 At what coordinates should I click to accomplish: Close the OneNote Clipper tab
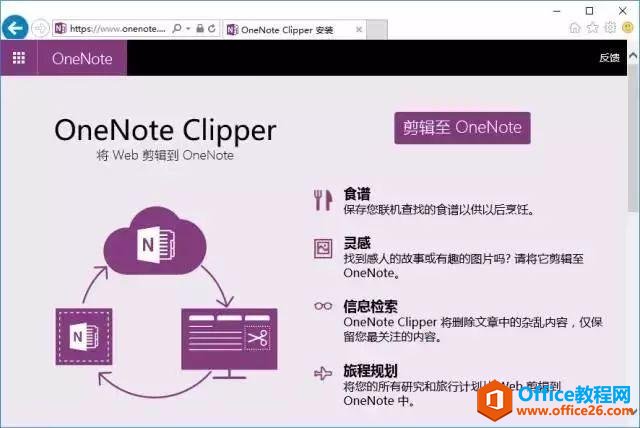tap(359, 29)
